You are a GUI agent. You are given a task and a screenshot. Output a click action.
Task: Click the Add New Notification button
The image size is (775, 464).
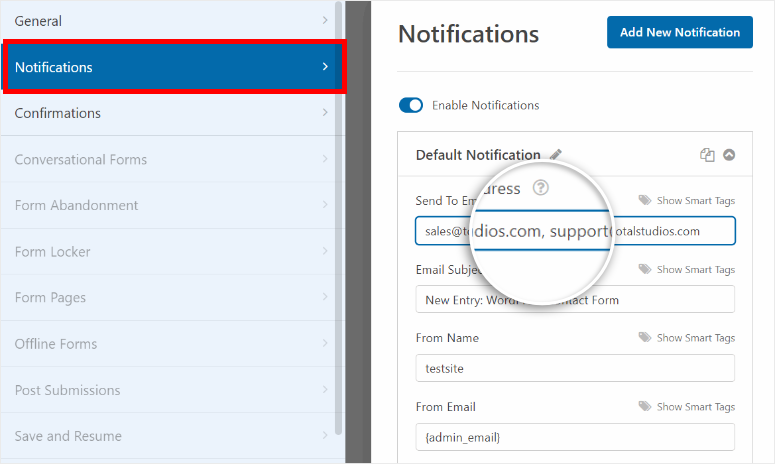point(679,32)
